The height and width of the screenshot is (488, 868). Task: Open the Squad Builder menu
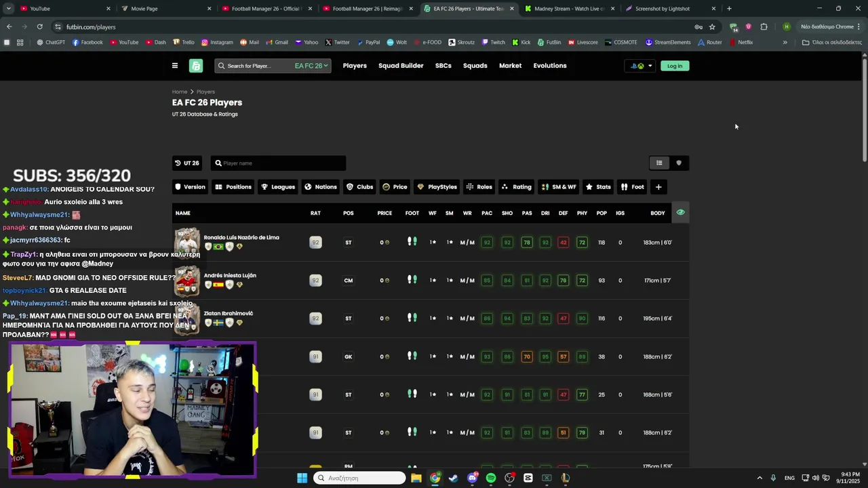[401, 66]
